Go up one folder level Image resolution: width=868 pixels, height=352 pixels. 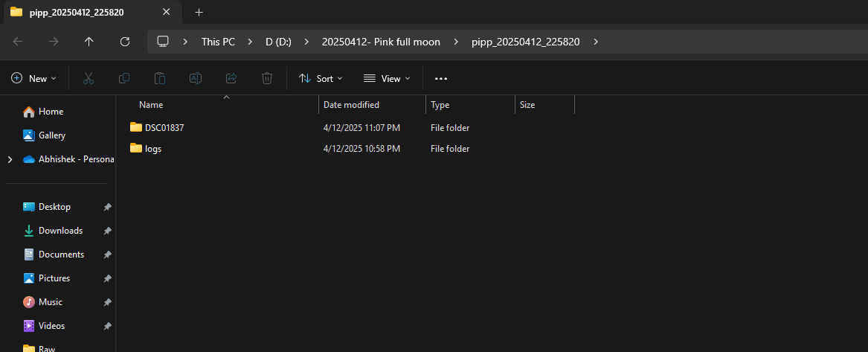click(x=89, y=42)
